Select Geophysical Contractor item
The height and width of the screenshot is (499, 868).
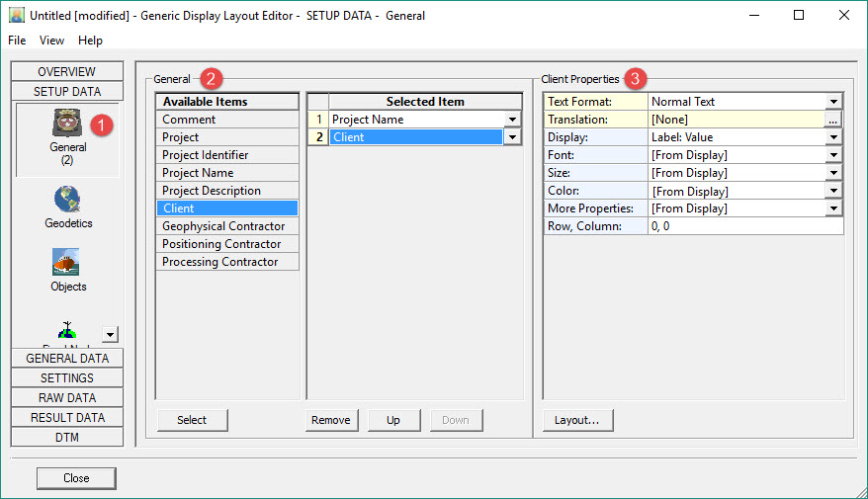click(x=227, y=225)
